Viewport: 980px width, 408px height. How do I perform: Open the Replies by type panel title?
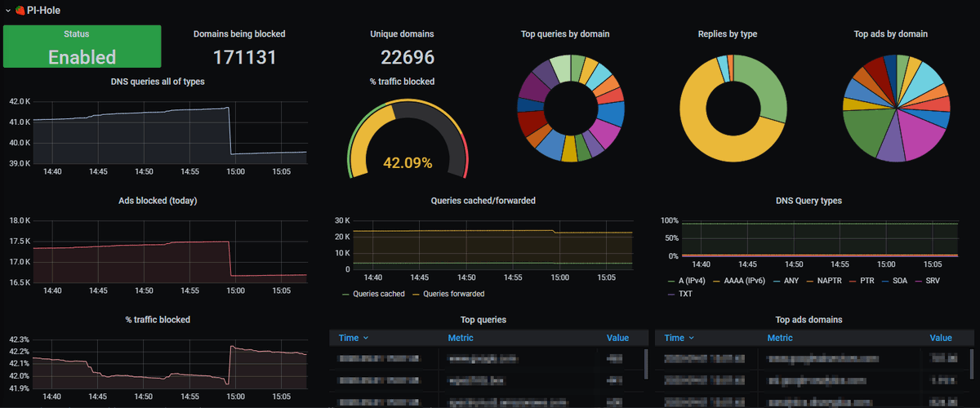[x=727, y=33]
